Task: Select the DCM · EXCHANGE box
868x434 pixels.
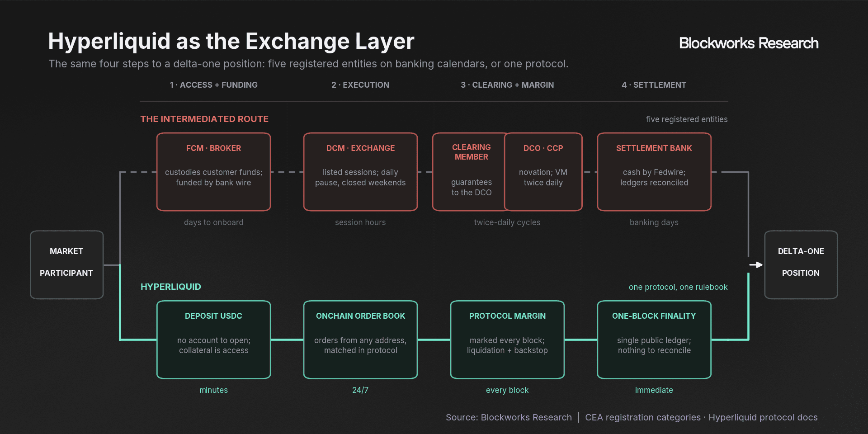Action: pyautogui.click(x=360, y=172)
